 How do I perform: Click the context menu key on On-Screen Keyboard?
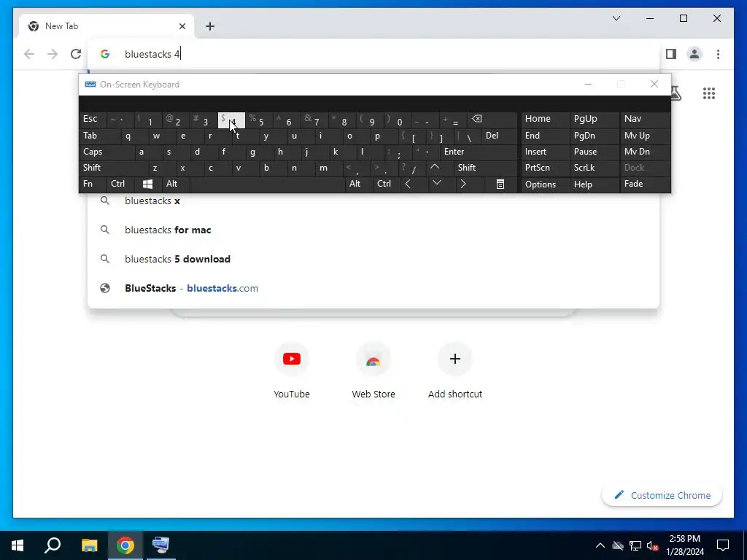coord(500,184)
